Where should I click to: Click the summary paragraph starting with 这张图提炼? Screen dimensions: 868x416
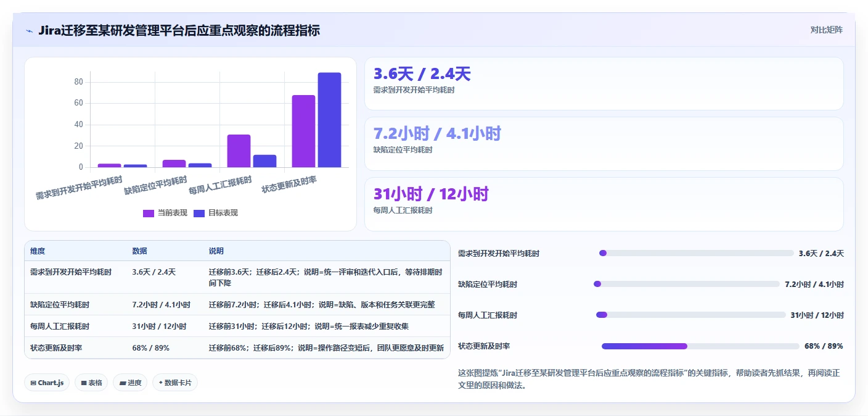click(x=650, y=380)
